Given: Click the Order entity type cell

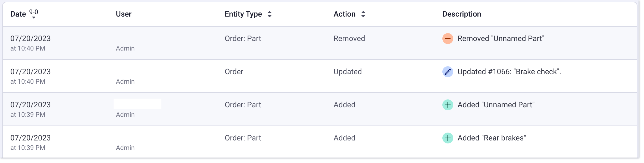Looking at the screenshot, I should point(234,72).
